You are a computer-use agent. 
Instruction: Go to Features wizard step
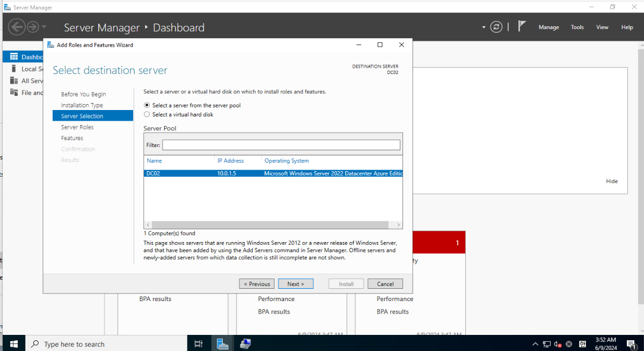pos(72,138)
